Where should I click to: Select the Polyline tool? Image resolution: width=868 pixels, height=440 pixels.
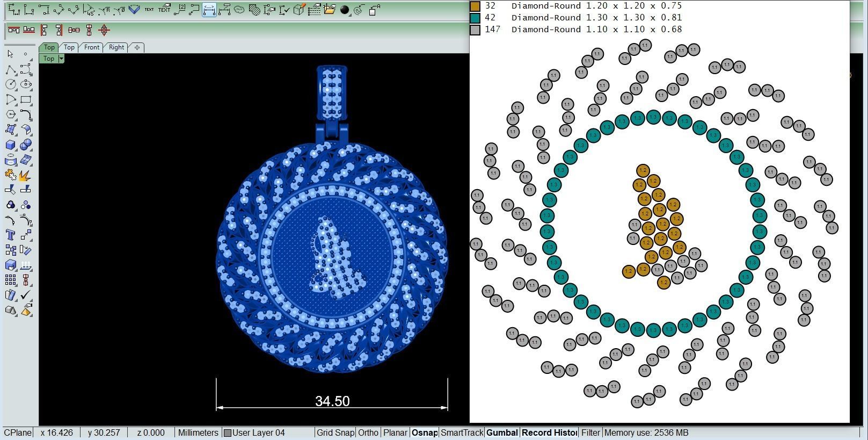click(x=10, y=69)
